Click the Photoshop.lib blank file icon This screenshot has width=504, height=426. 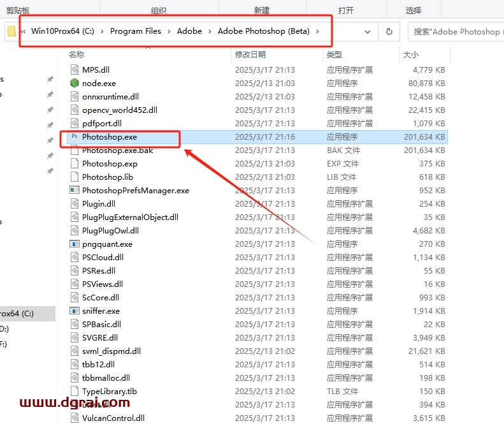75,177
